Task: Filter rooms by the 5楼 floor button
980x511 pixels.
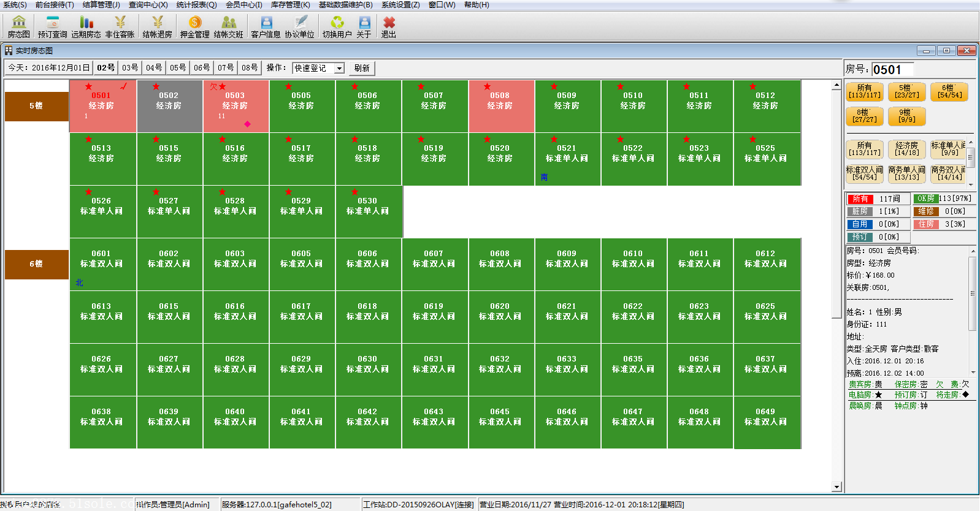Action: pyautogui.click(x=906, y=92)
